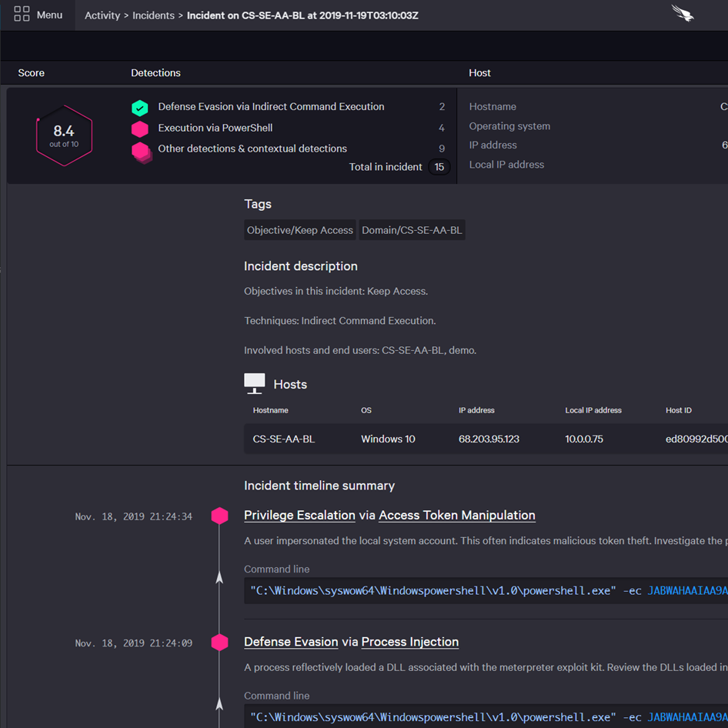
Task: Click the Total in incident count badge
Action: (x=439, y=166)
